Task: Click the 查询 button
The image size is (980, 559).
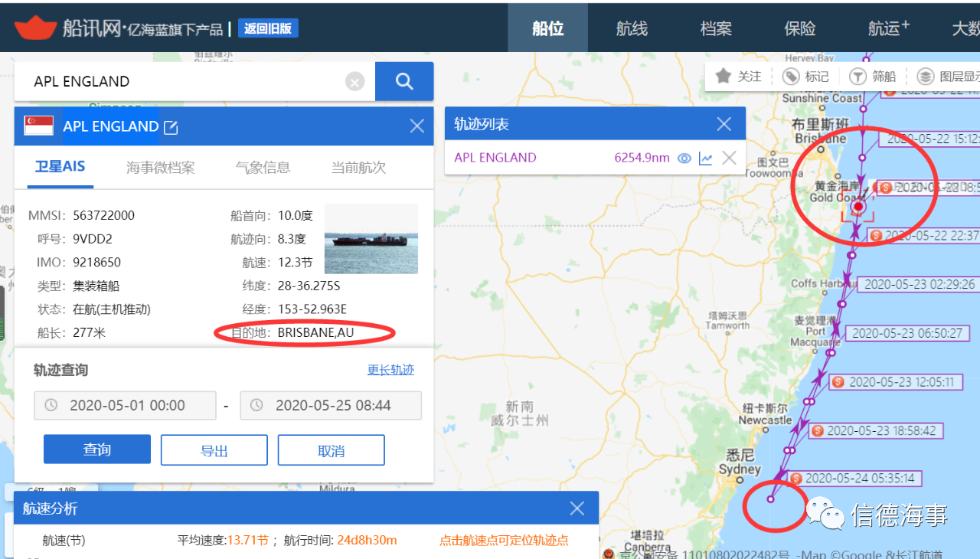Action: point(97,449)
